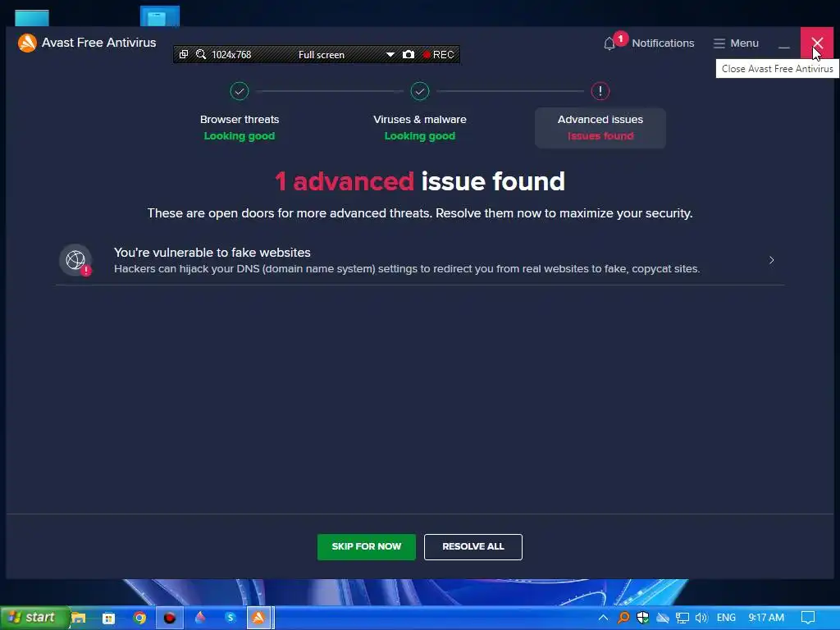Image resolution: width=840 pixels, height=630 pixels.
Task: Click the Full screen label
Action: pos(322,55)
